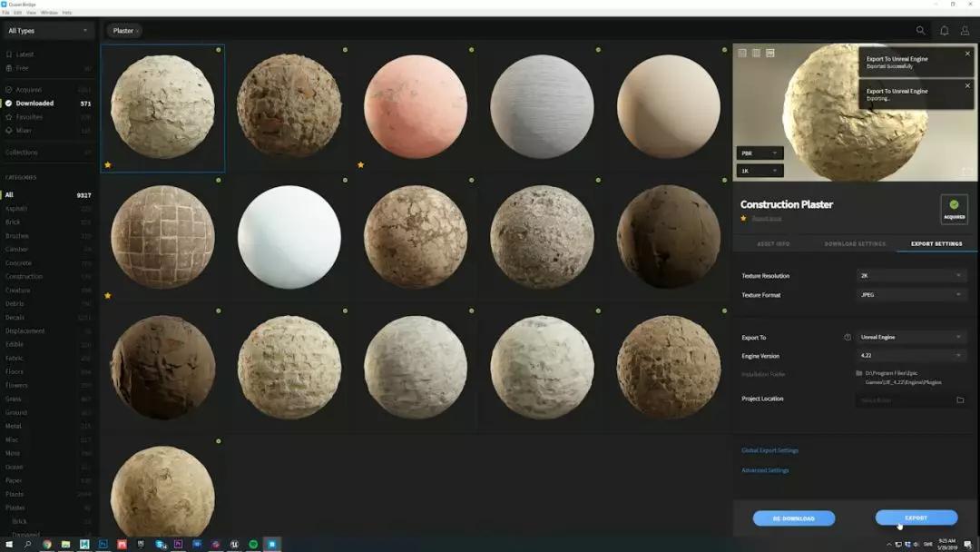Click the help icon beside Export To

(848, 337)
